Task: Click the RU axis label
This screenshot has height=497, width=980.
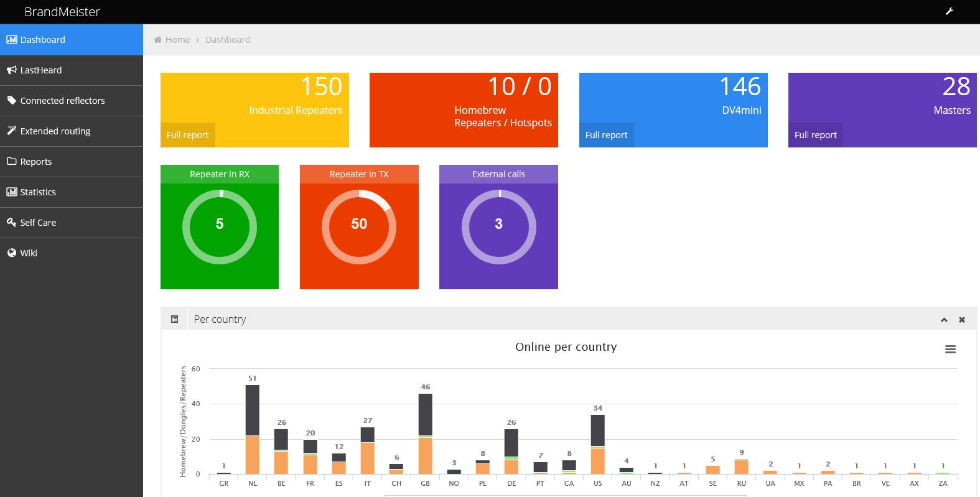Action: (x=742, y=483)
